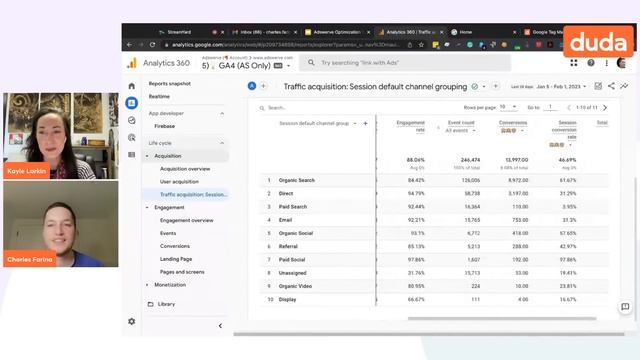The image size is (640, 360).
Task: Click the share this report icon
Action: point(611,86)
